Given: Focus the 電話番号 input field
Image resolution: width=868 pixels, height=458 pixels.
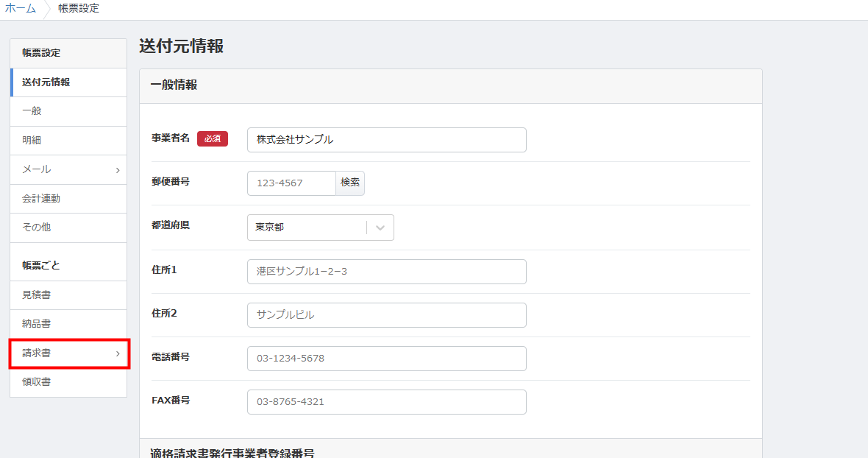Looking at the screenshot, I should point(386,359).
